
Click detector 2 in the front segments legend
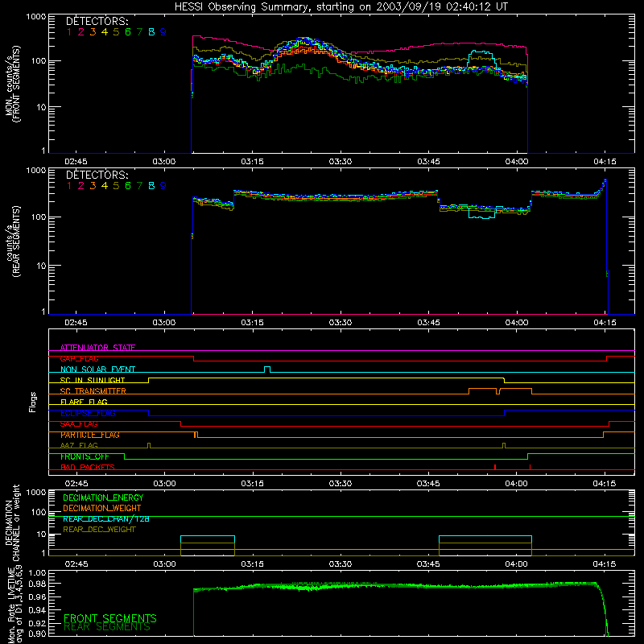tap(81, 32)
